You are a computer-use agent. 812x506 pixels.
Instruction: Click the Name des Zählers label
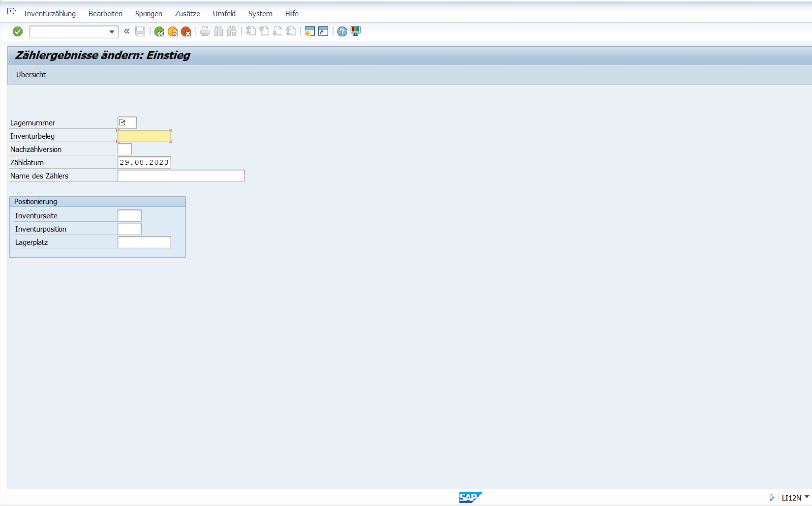point(39,176)
